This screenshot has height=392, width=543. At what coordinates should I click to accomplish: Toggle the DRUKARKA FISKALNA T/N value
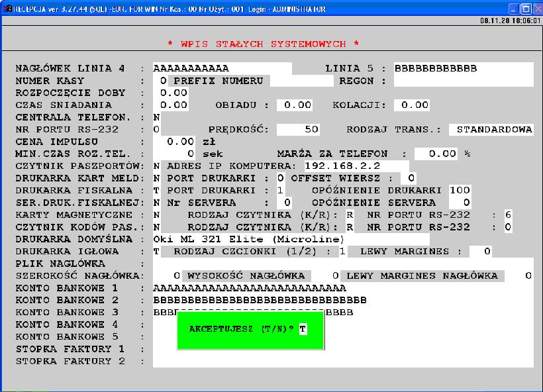pos(156,190)
